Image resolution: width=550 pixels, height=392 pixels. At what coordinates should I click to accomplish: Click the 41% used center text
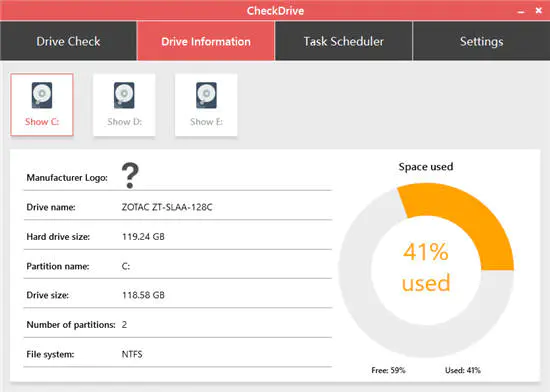[426, 267]
